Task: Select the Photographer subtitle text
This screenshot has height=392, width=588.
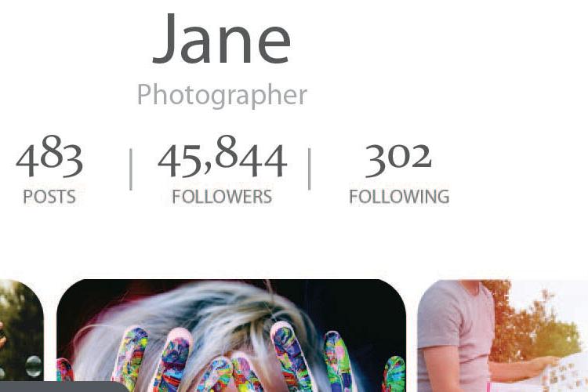Action: click(222, 95)
